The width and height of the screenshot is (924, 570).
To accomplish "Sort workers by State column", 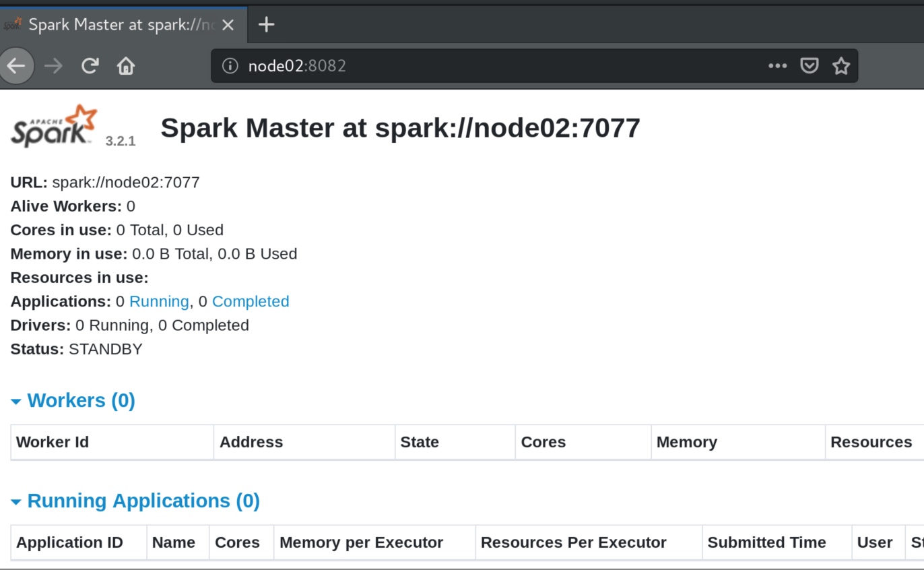I will pos(455,443).
